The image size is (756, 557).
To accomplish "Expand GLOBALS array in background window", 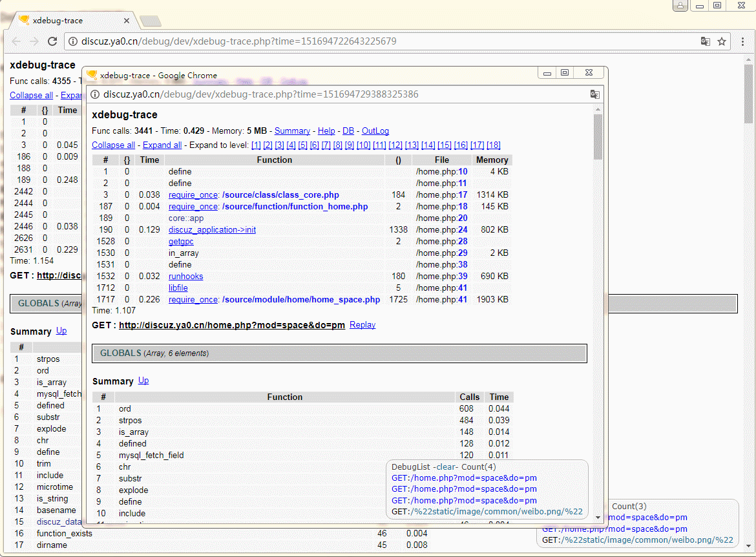I will click(47, 303).
